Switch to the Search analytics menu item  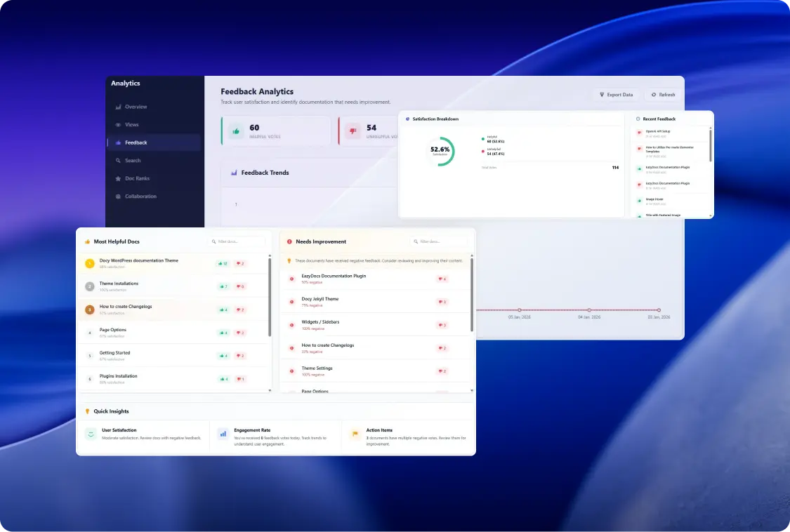[x=132, y=161]
